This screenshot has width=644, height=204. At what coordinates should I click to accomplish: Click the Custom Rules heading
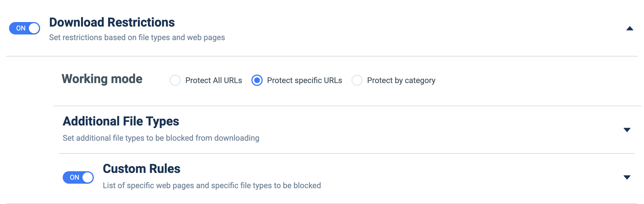pos(142,169)
